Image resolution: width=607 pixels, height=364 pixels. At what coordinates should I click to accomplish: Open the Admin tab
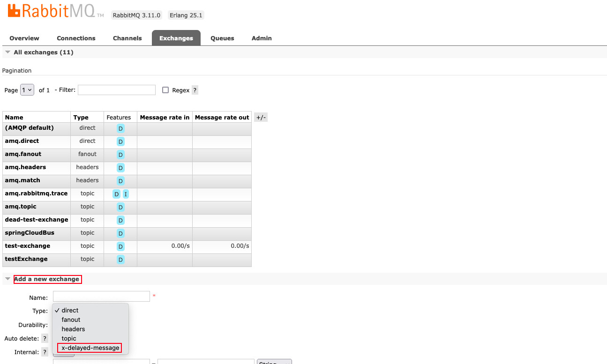262,38
